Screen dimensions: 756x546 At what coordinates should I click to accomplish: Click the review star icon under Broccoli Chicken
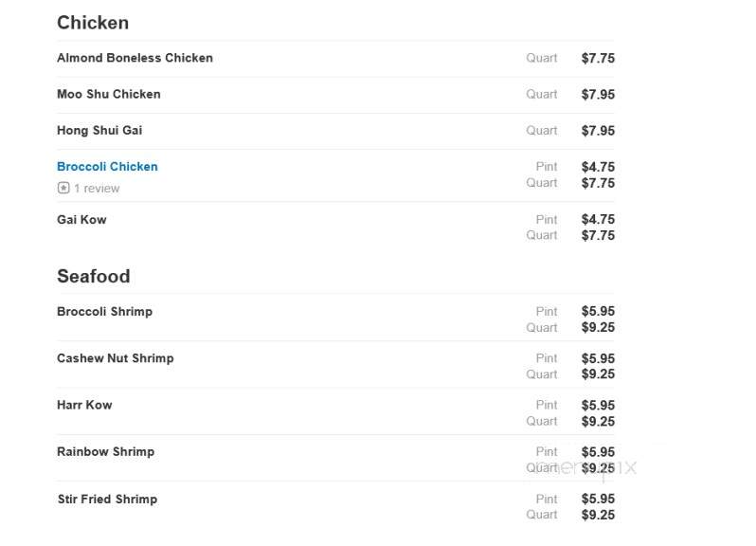(x=63, y=188)
